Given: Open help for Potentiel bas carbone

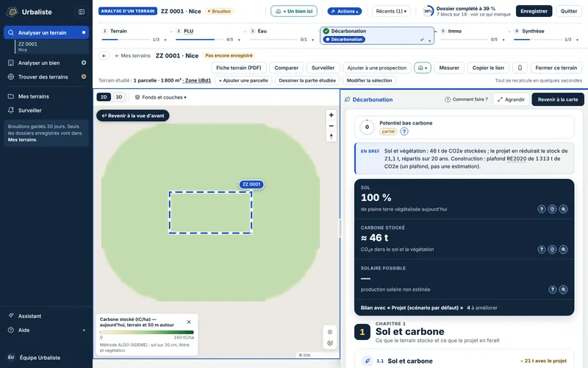Looking at the screenshot, I should pyautogui.click(x=404, y=132).
